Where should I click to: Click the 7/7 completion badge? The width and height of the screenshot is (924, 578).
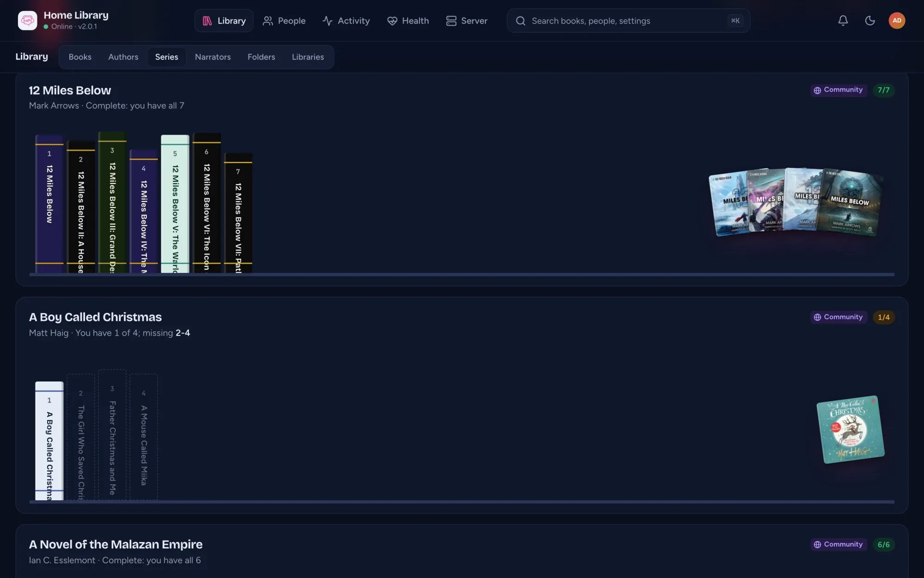[x=883, y=90]
